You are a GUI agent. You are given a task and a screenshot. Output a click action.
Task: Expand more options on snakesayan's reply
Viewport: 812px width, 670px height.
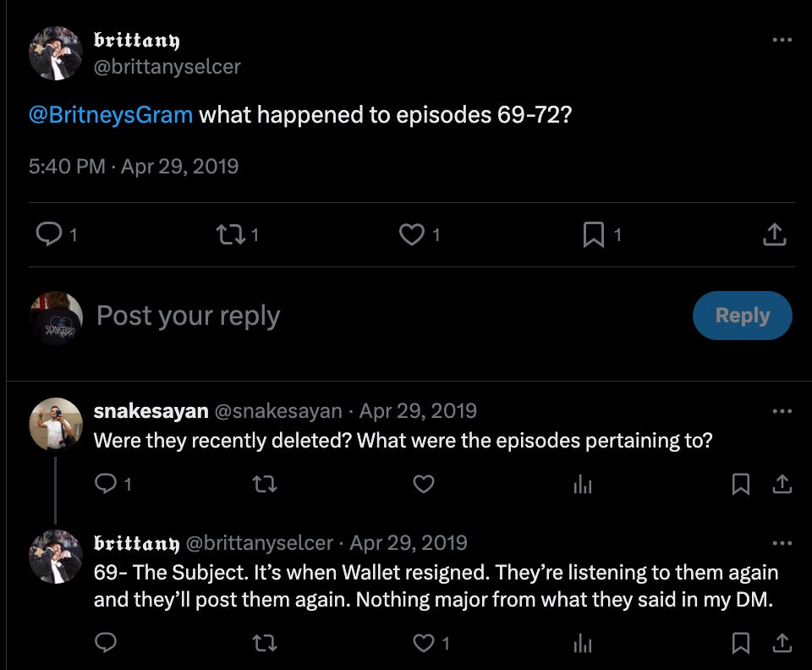coord(782,411)
